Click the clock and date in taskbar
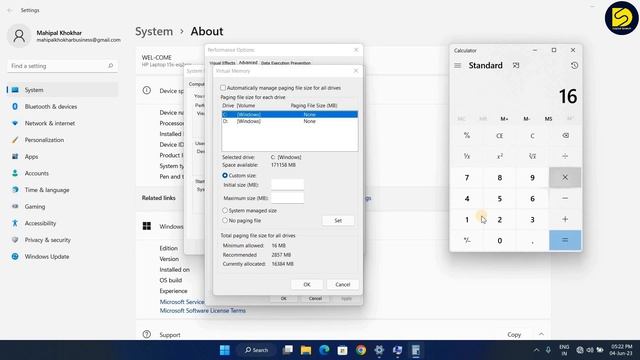 [621, 350]
